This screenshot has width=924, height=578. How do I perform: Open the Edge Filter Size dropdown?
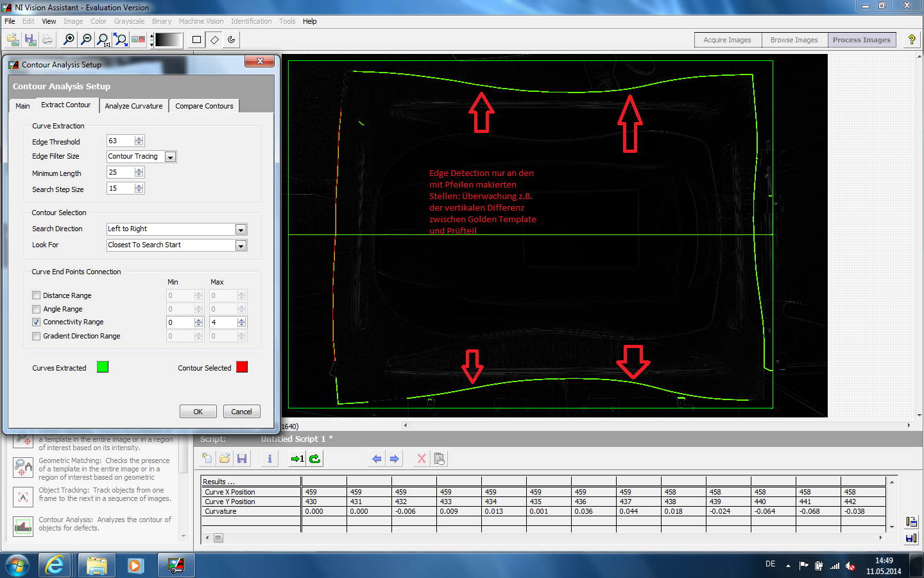pos(170,157)
